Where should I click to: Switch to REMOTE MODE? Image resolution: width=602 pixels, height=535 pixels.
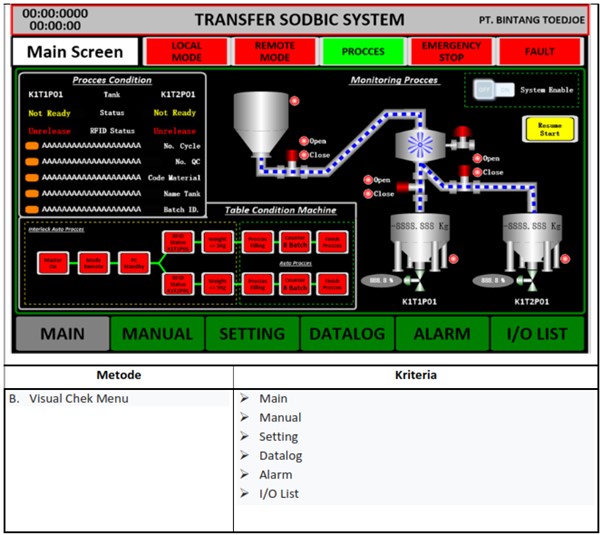pos(275,51)
